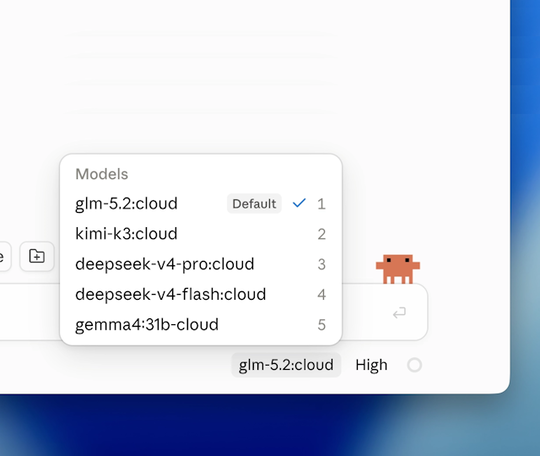This screenshot has width=540, height=456.
Task: Click the circle indicator next to High
Action: click(414, 365)
